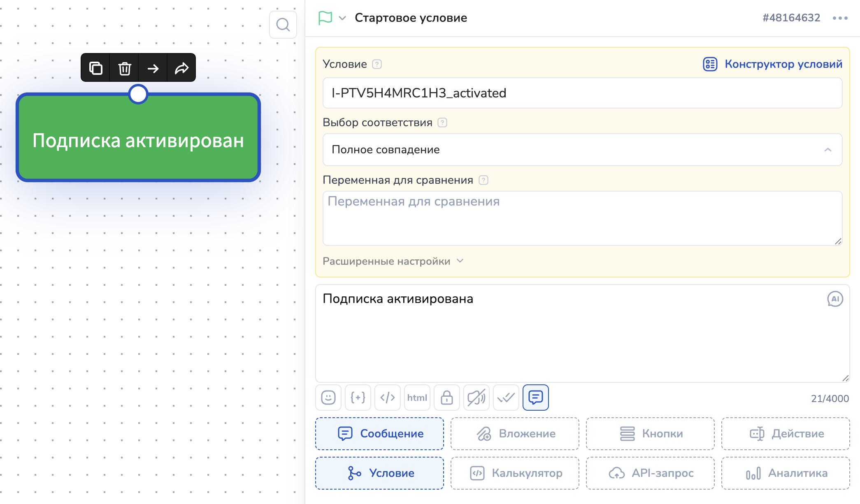The image size is (860, 504).
Task: Click the duplicate block icon
Action: [95, 68]
